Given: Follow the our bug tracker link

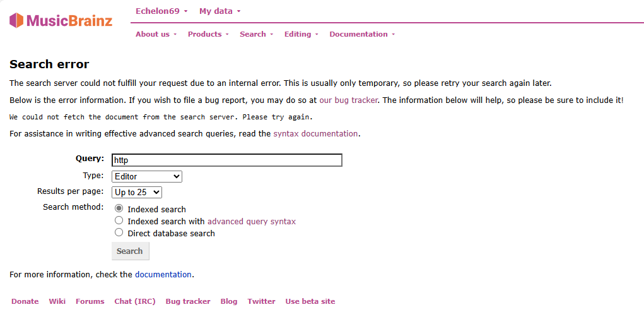Looking at the screenshot, I should click(x=348, y=100).
